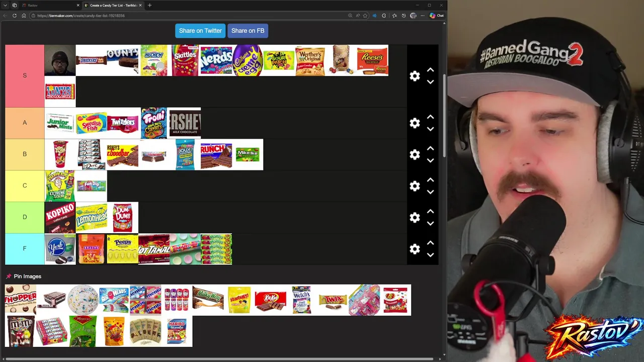Open a new browser tab

149,5
